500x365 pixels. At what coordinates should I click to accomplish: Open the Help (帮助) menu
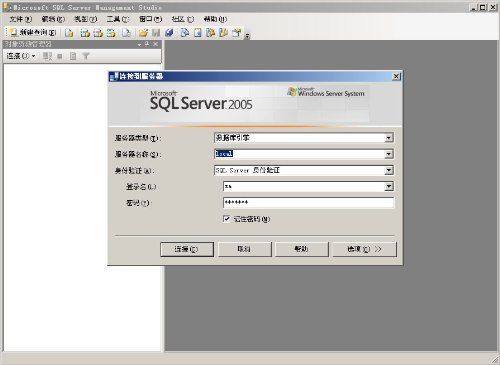215,19
